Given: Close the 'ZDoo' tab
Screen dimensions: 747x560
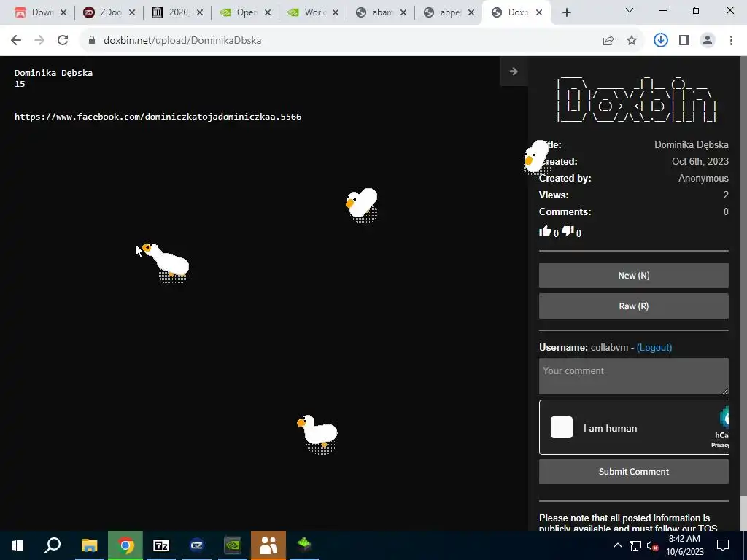Looking at the screenshot, I should click(132, 13).
